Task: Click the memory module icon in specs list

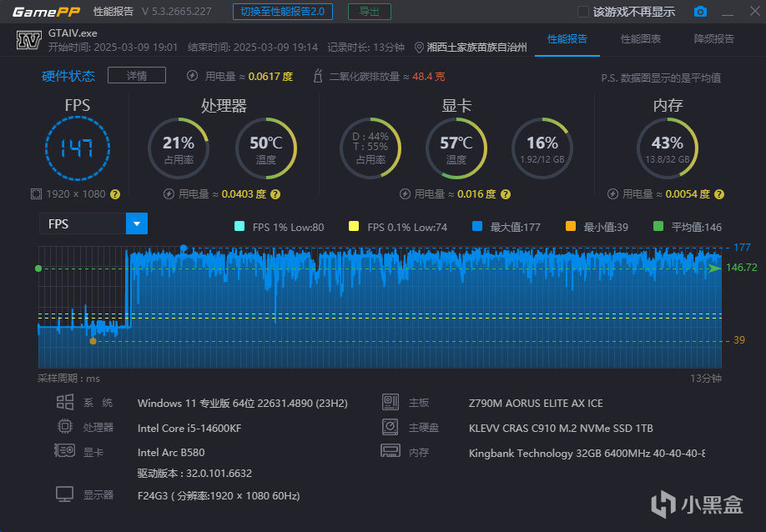Action: coord(391,450)
